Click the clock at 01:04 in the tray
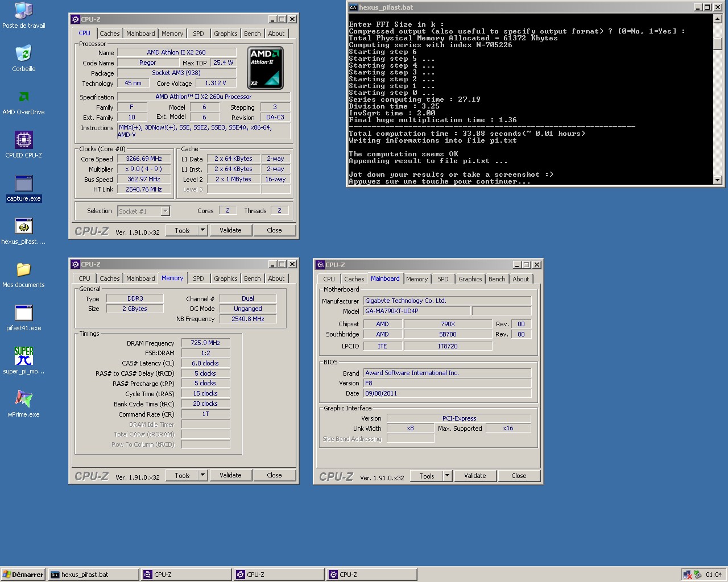Image resolution: width=728 pixels, height=582 pixels. [x=714, y=575]
